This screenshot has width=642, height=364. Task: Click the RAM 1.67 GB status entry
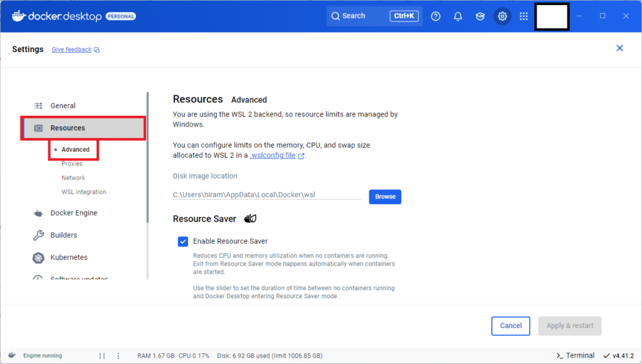click(155, 356)
